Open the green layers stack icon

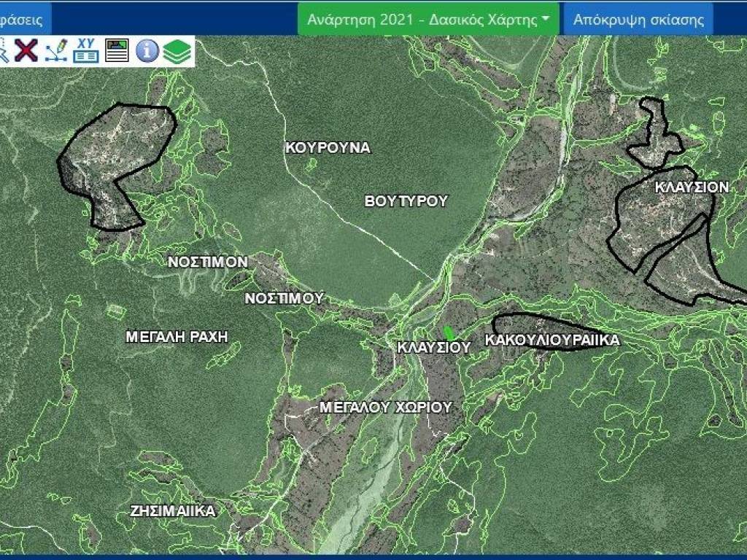[177, 51]
